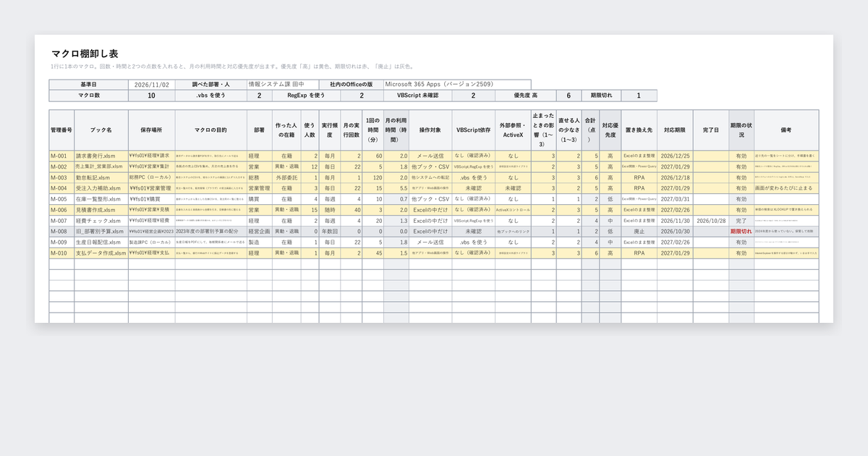Select the 勤怠転記.xlsm cell
868x456 pixels.
[x=101, y=177]
